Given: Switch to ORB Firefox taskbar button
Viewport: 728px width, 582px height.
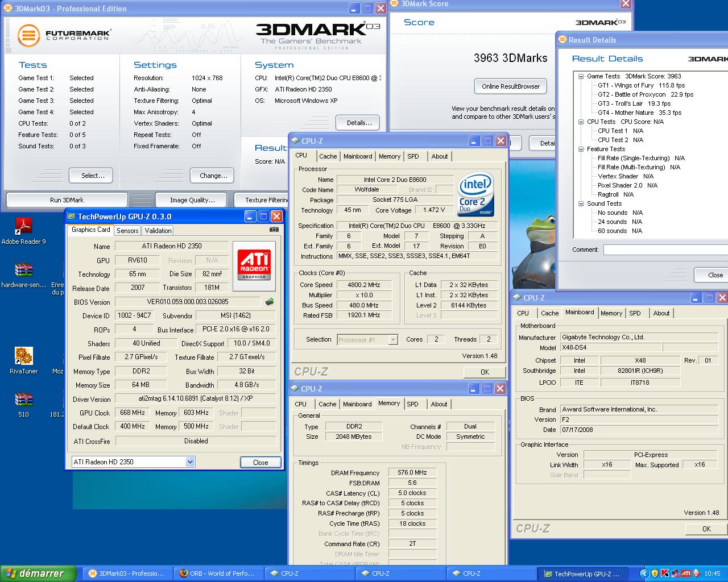Looking at the screenshot, I should [217, 573].
